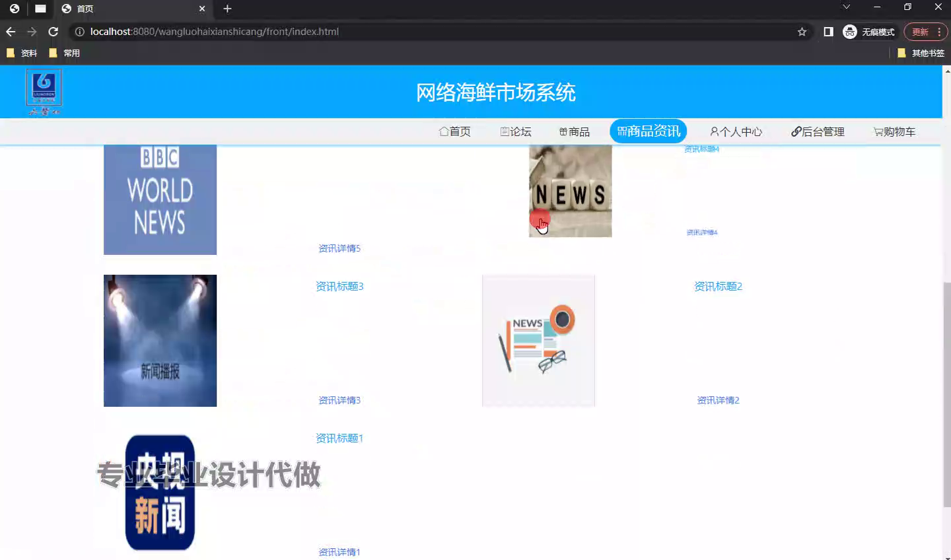Screen dimensions: 951x560
Task: Click the page vertical scrollbar thumb
Action: 946,395
